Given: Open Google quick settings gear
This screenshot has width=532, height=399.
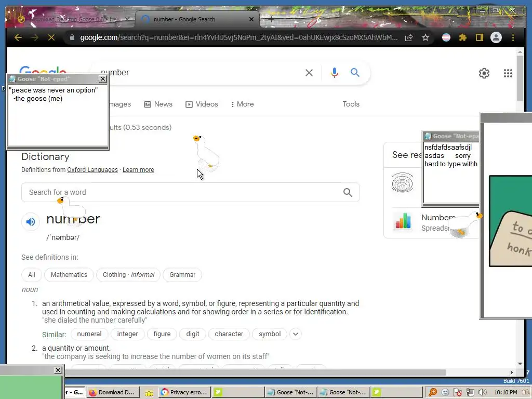Looking at the screenshot, I should (484, 73).
